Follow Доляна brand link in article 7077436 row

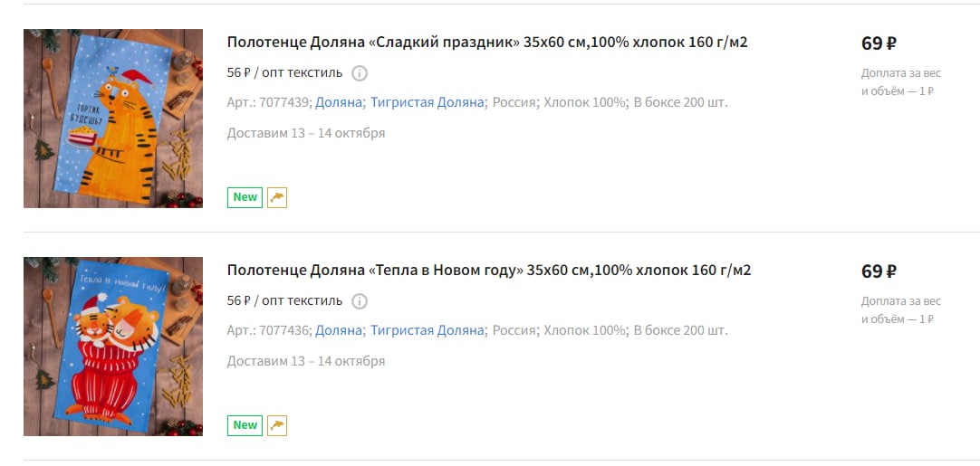(338, 330)
